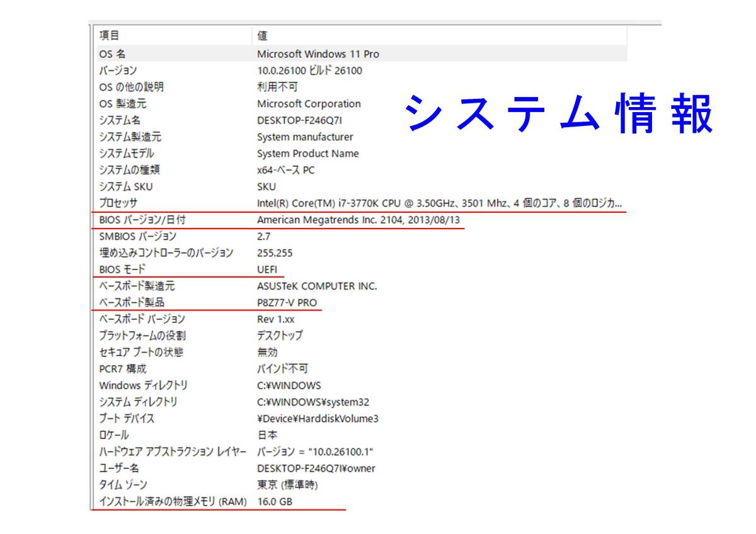Select value 255.255
This screenshot has height=534, width=756.
pos(275,253)
